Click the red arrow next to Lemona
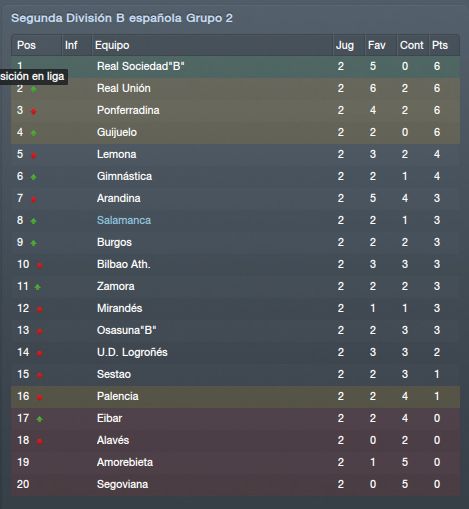Viewport: 469px width, 509px height. [34, 155]
